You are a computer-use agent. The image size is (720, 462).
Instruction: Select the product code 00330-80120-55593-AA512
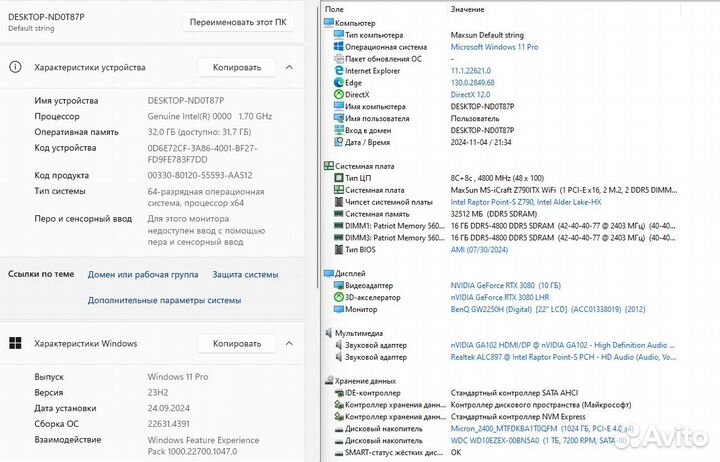coord(200,175)
